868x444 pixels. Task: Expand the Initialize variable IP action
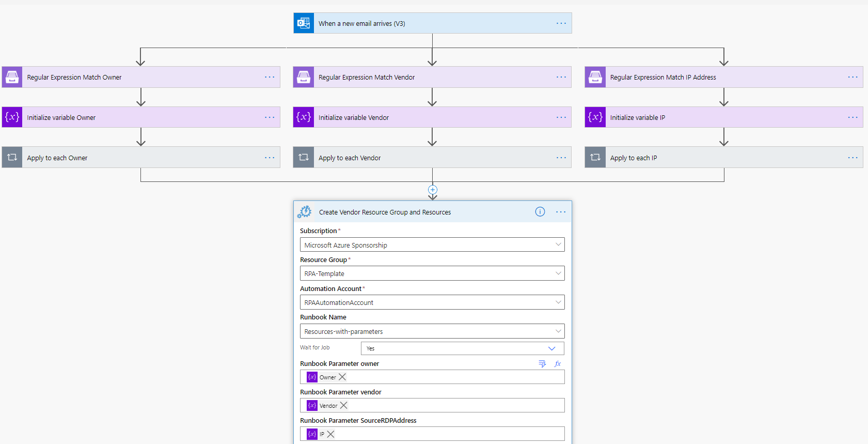[x=637, y=118]
